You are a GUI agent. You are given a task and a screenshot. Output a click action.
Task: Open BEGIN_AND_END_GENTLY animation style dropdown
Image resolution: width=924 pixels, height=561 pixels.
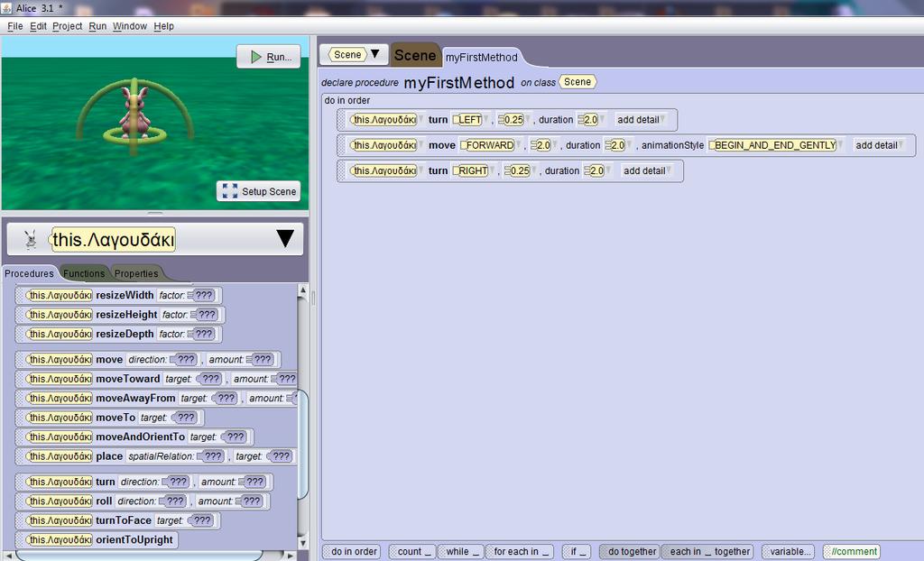click(775, 145)
